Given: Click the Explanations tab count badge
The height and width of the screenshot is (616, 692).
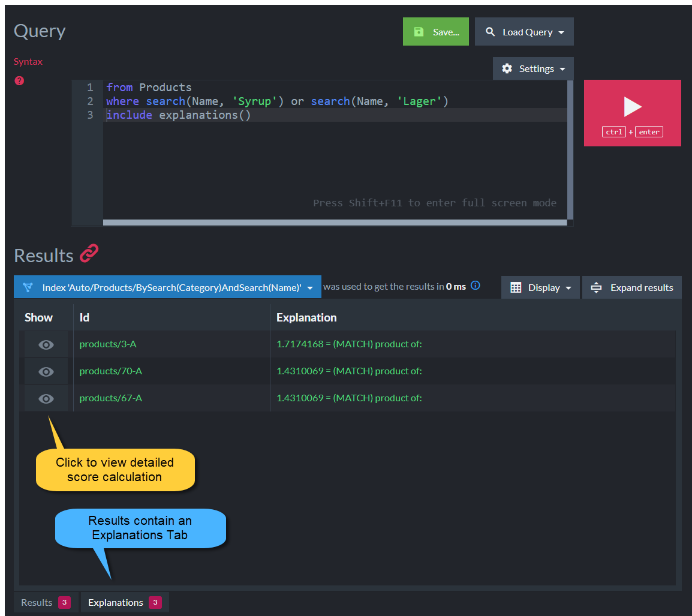Looking at the screenshot, I should click(155, 602).
